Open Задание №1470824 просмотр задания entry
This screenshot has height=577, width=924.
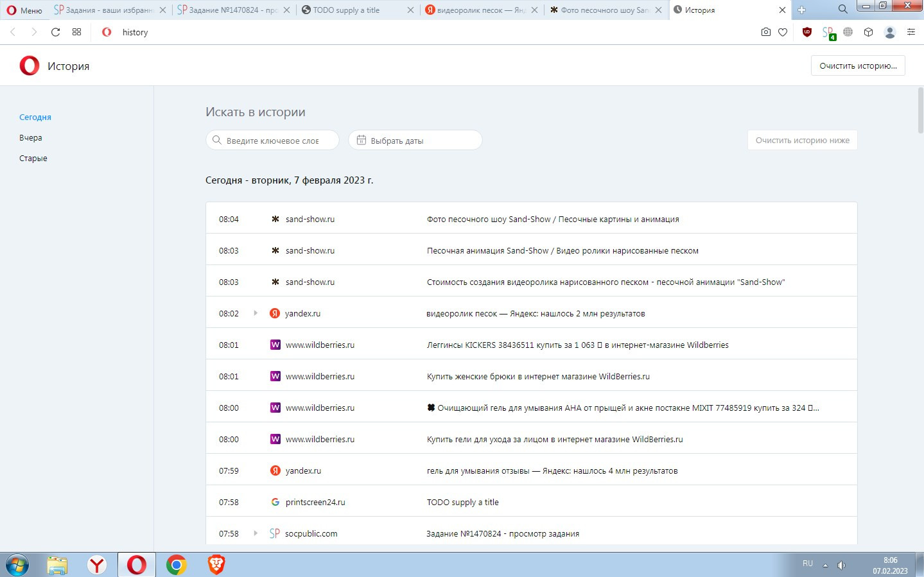[503, 533]
